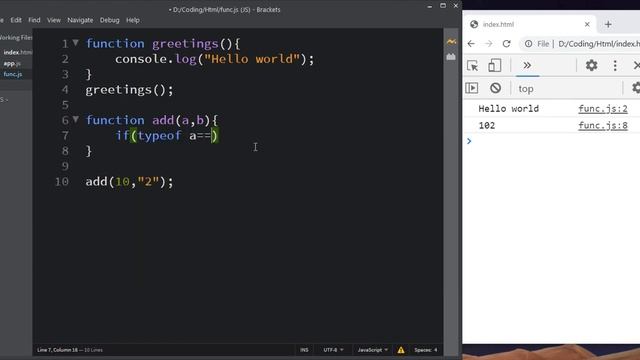Viewport: 640px width, 360px height.
Task: Minimize the Brackets window
Action: pyautogui.click(x=429, y=6)
